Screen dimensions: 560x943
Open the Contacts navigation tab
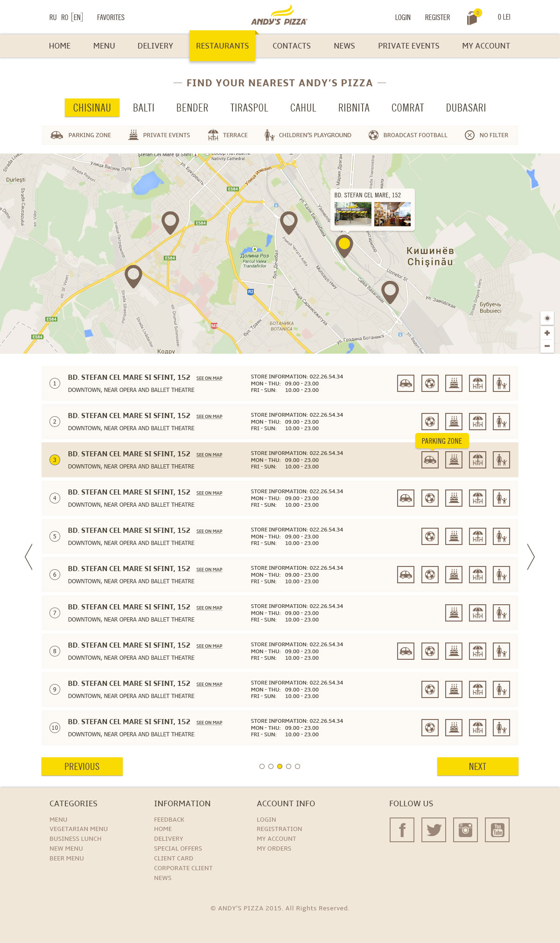292,46
